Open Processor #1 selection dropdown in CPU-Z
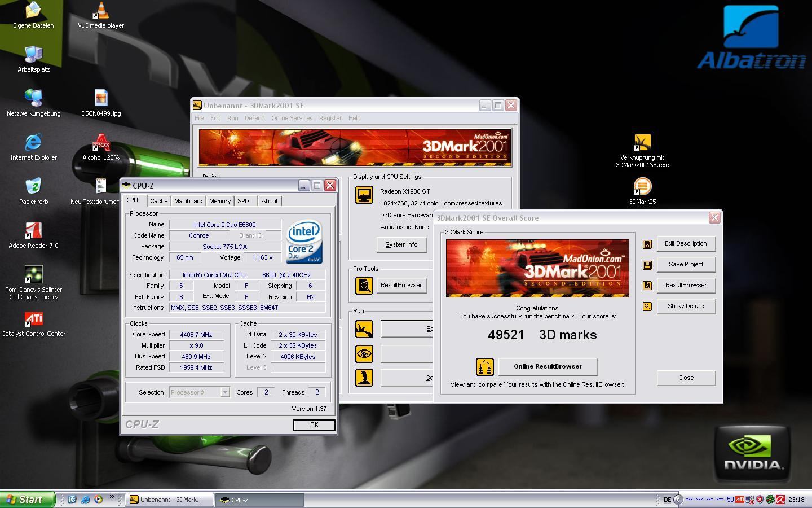The width and height of the screenshot is (812, 508). coord(224,392)
